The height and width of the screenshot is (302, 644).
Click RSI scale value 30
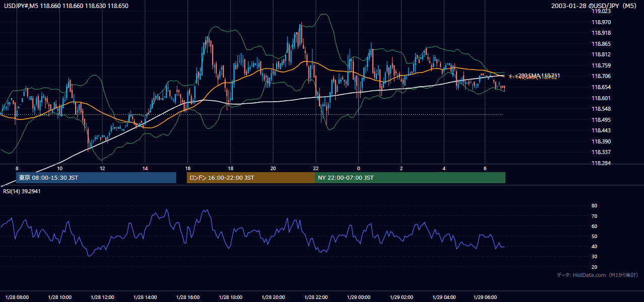pos(594,257)
